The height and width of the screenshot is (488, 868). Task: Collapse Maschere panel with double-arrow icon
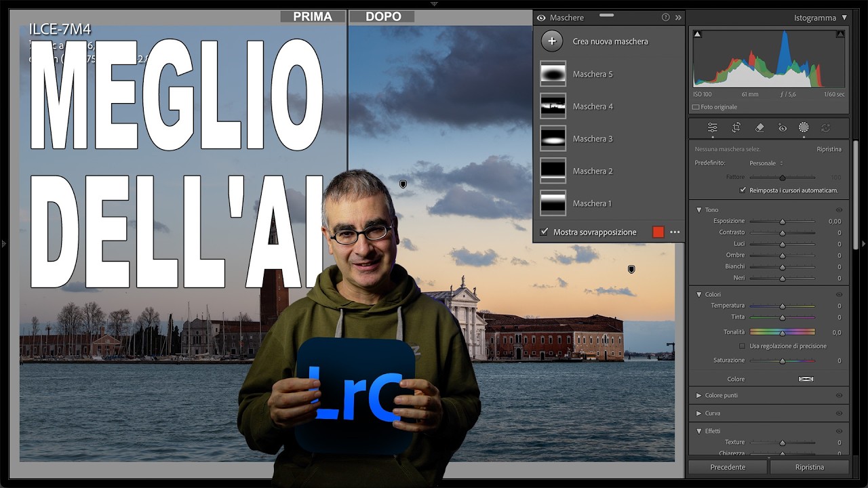click(x=678, y=18)
